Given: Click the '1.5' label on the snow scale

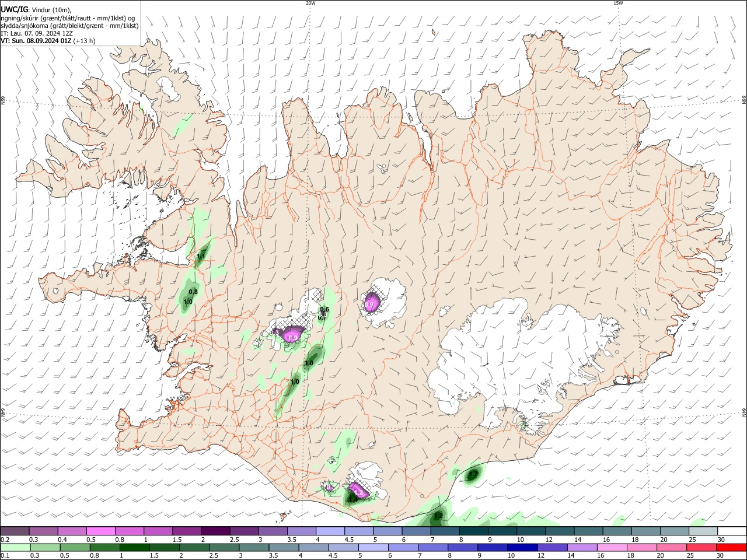Looking at the screenshot, I should (x=176, y=540).
